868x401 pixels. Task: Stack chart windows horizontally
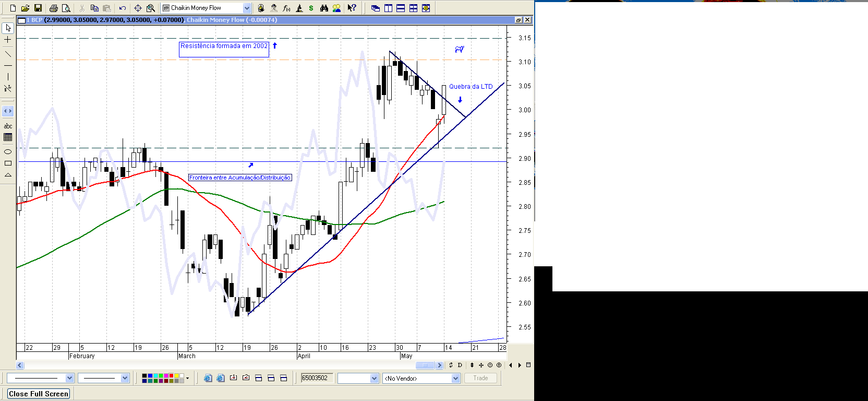tap(401, 8)
